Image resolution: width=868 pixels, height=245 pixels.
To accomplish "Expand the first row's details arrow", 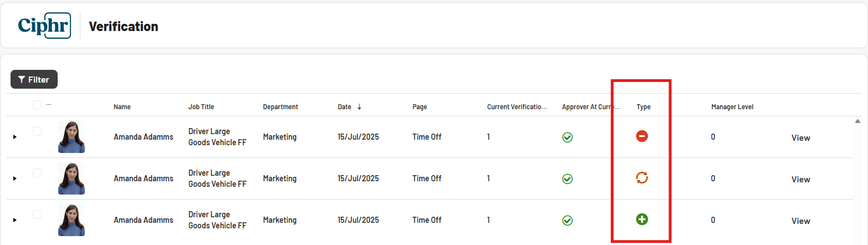I will point(15,137).
